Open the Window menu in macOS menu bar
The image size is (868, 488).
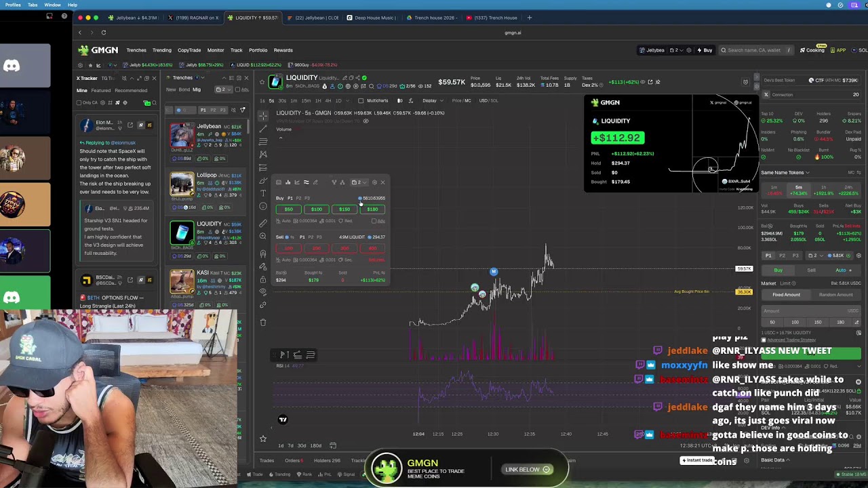click(x=52, y=5)
